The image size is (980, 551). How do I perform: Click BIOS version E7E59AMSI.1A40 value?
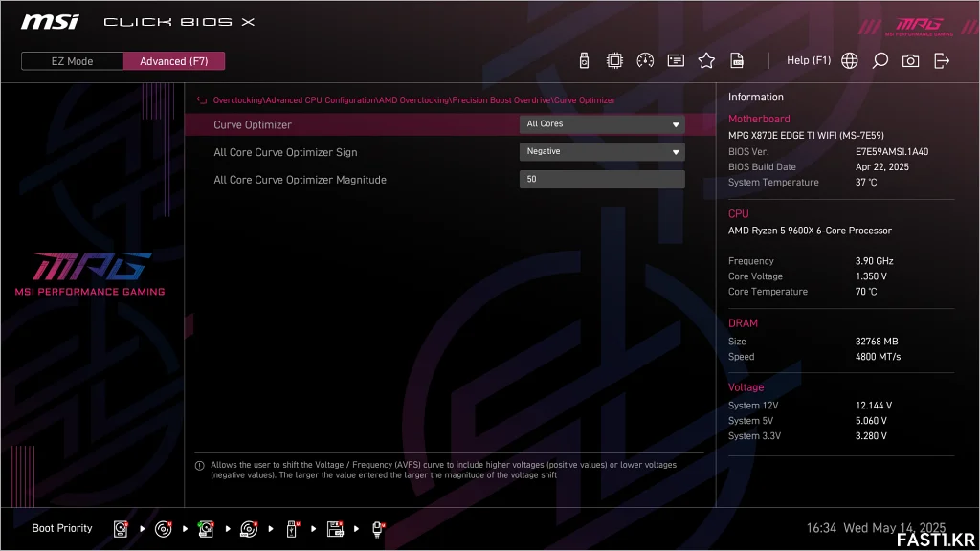pyautogui.click(x=892, y=152)
